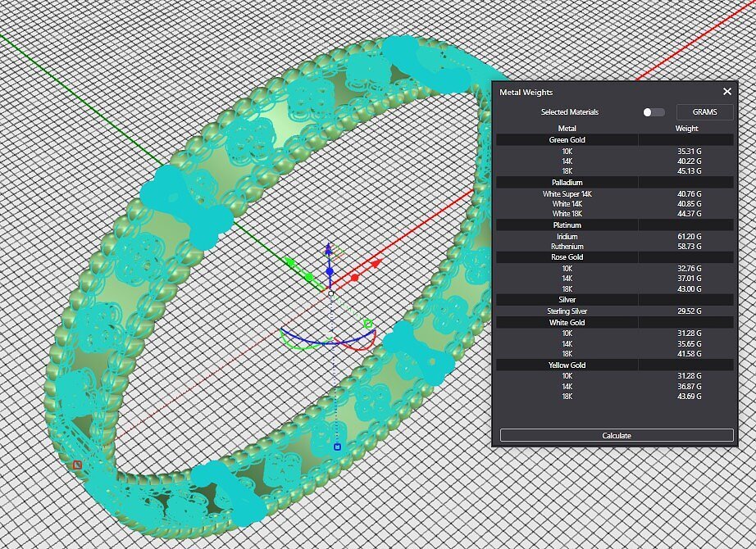The width and height of the screenshot is (756, 549).
Task: Click the blue scale dot on gumball Z-axis
Action: 329,270
